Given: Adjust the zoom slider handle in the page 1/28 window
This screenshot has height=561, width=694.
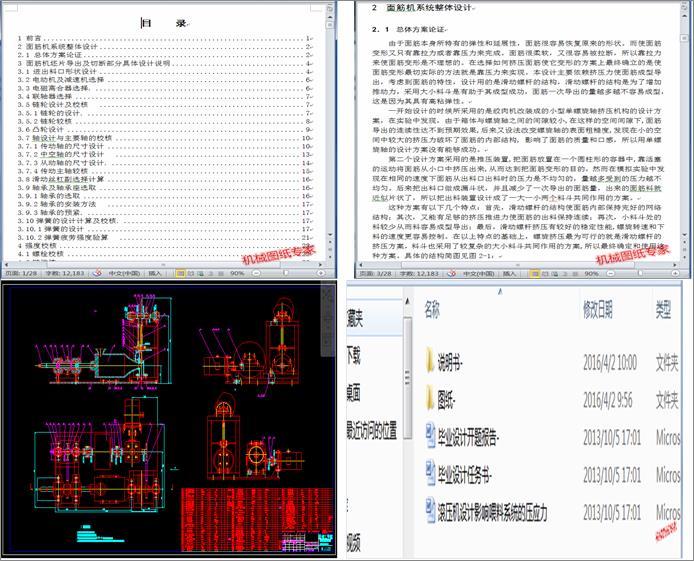Looking at the screenshot, I should click(286, 273).
